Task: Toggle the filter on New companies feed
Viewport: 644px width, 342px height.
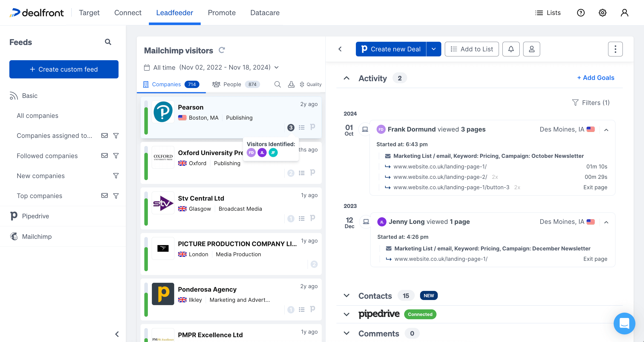Action: point(116,176)
